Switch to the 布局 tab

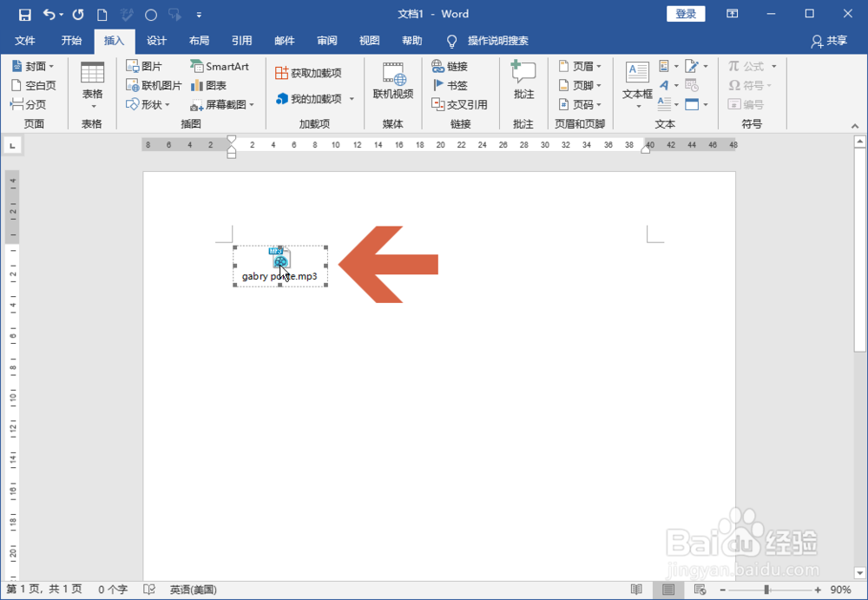pyautogui.click(x=200, y=41)
